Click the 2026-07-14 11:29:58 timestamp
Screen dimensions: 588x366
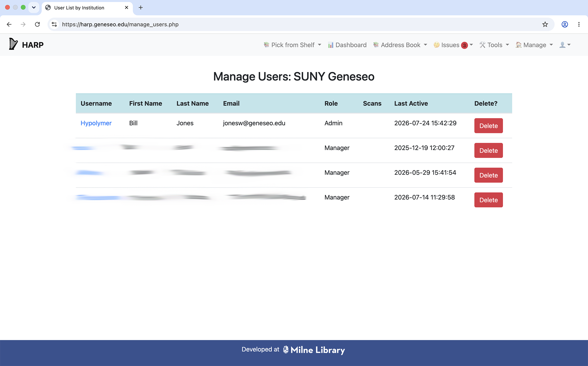(x=424, y=197)
